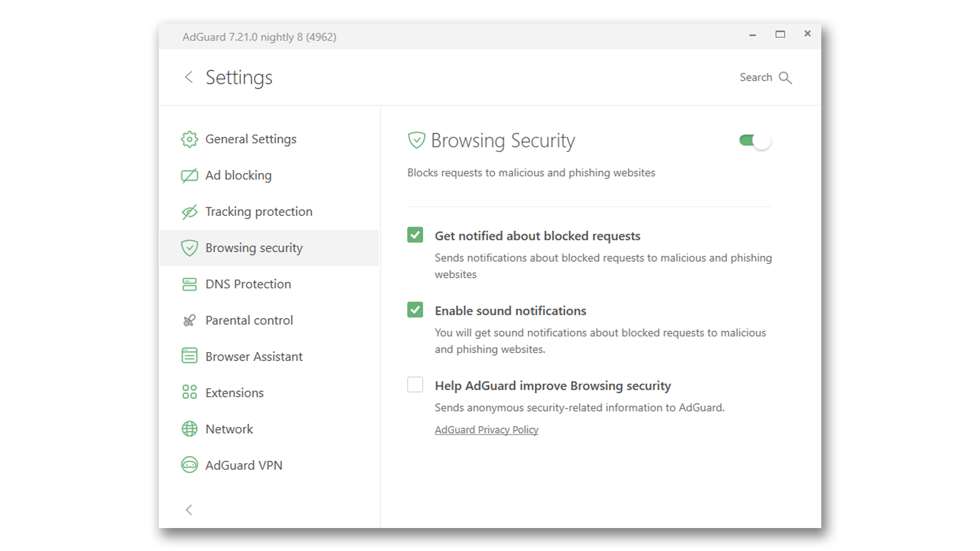Viewport: 980px width, 551px height.
Task: Disable the Browsing Security toggle
Action: coord(754,140)
